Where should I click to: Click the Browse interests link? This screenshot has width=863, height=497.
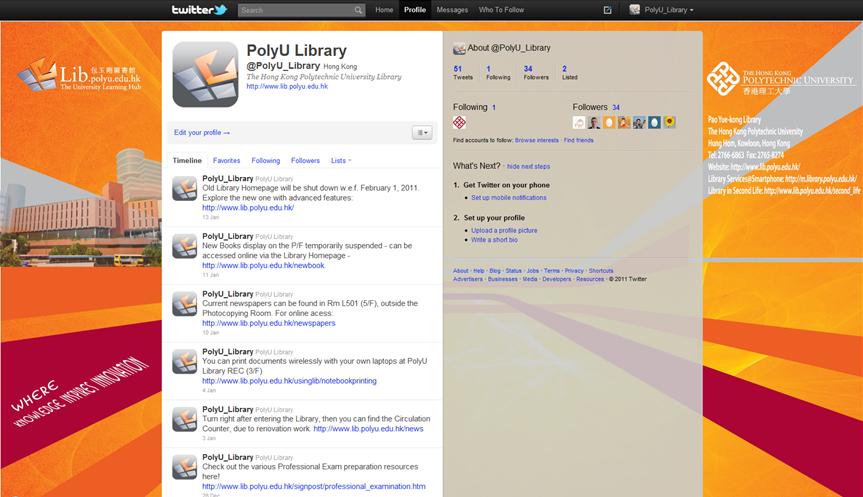[x=537, y=140]
